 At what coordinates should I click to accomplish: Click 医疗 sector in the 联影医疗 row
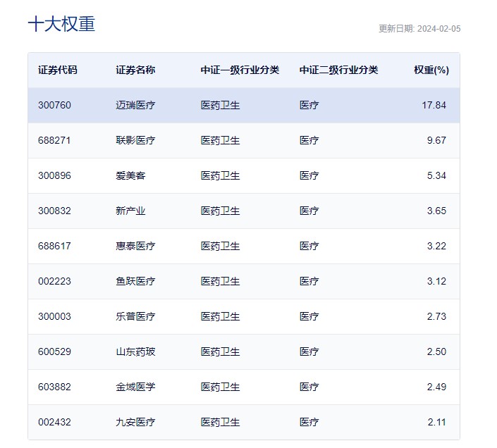tap(309, 140)
